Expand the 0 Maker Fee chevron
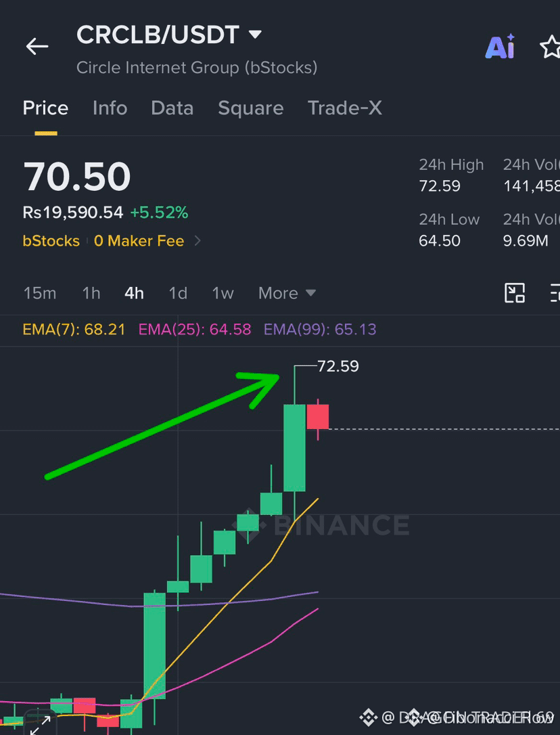This screenshot has width=560, height=735. click(x=197, y=241)
